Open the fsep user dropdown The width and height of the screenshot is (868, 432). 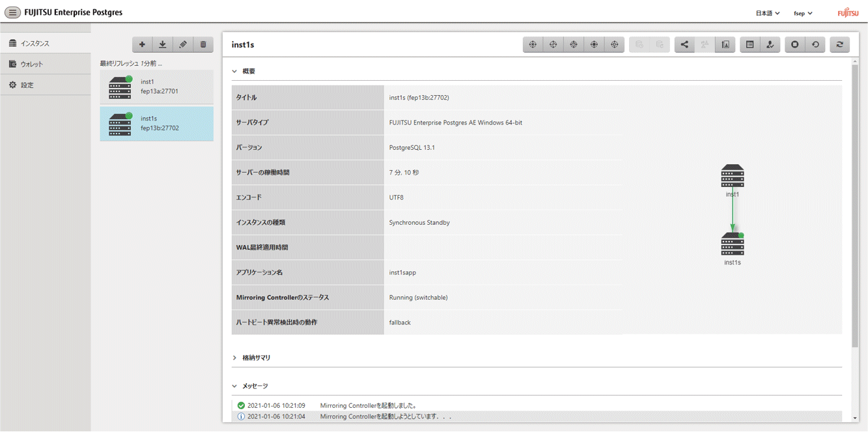(x=803, y=13)
